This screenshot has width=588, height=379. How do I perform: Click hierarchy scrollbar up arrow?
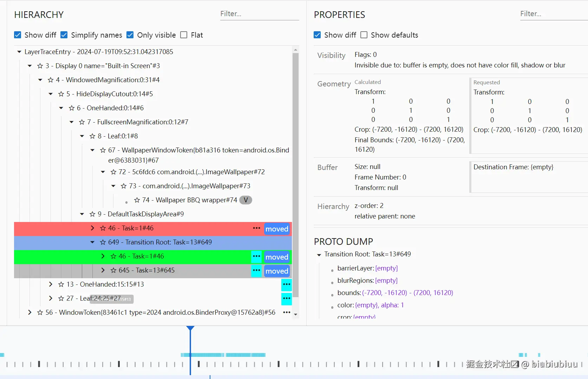[295, 50]
